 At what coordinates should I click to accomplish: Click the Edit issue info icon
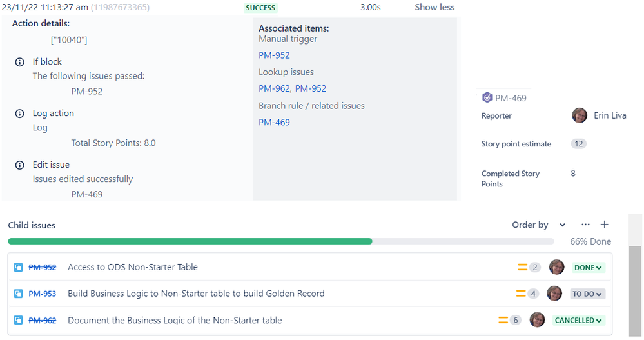pyautogui.click(x=19, y=165)
